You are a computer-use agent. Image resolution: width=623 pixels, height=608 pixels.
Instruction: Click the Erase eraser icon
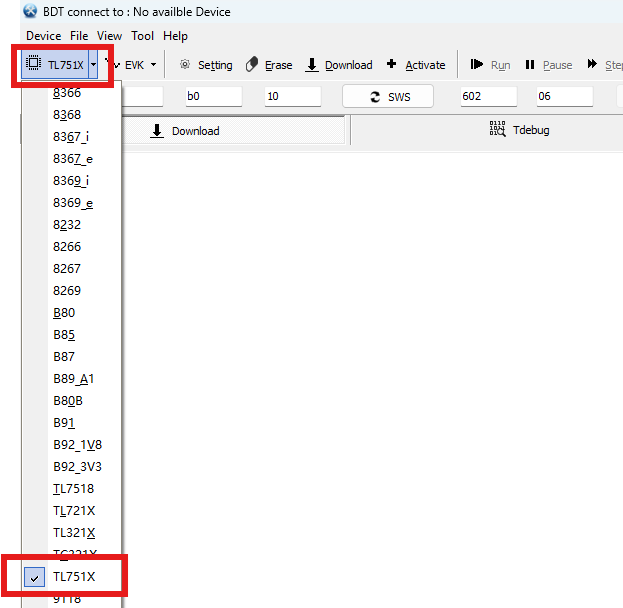coord(252,64)
